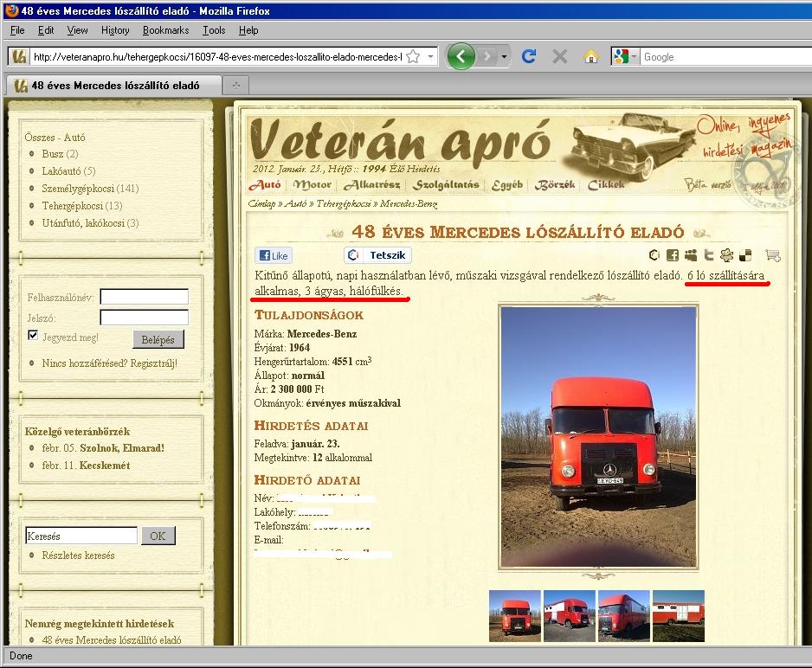Viewport: 812px width, 668px height.
Task: Open the URL history dropdown arrow
Action: [x=429, y=57]
